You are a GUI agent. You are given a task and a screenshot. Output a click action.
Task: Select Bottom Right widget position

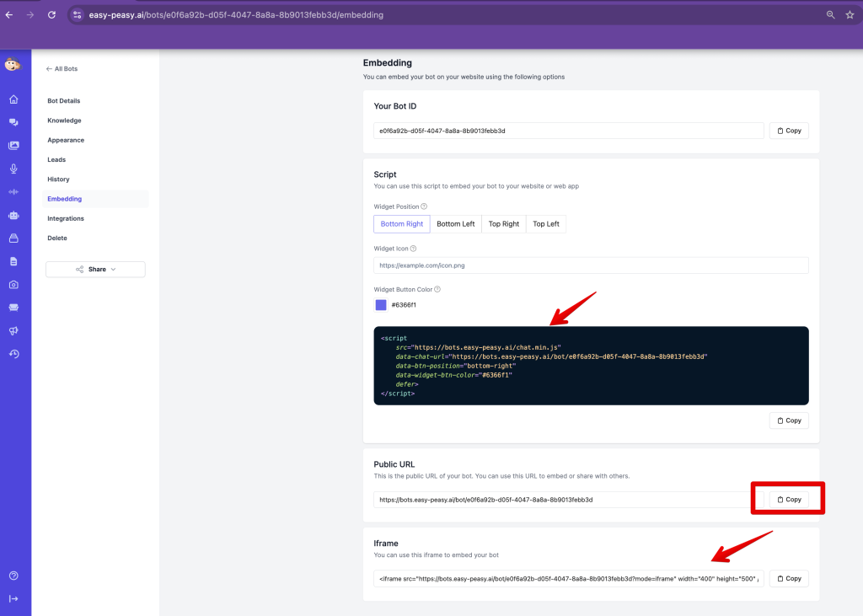(402, 224)
